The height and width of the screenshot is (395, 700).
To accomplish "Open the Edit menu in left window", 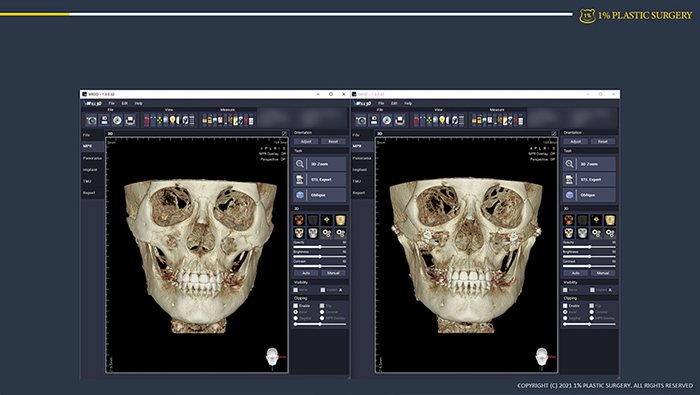I will (125, 104).
